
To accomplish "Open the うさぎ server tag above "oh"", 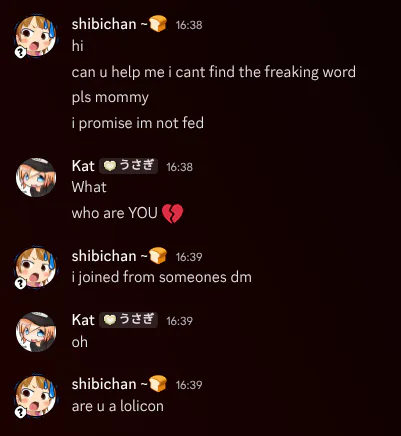I will 128,320.
